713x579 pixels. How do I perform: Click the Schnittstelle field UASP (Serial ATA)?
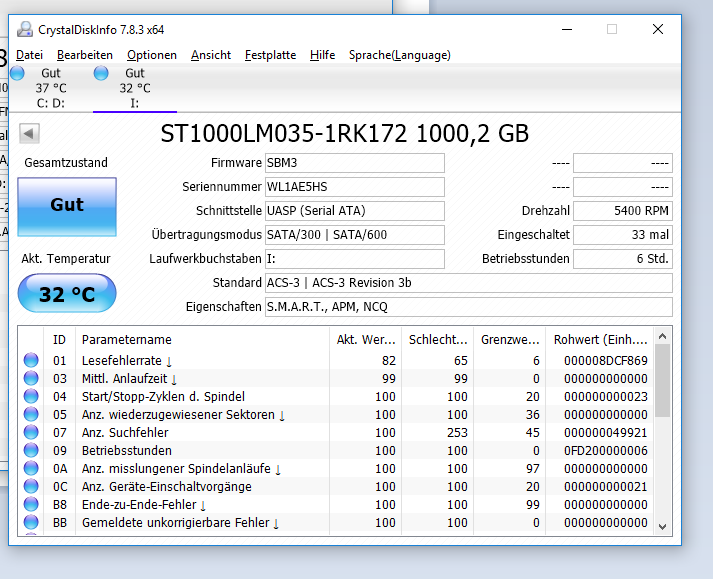355,211
